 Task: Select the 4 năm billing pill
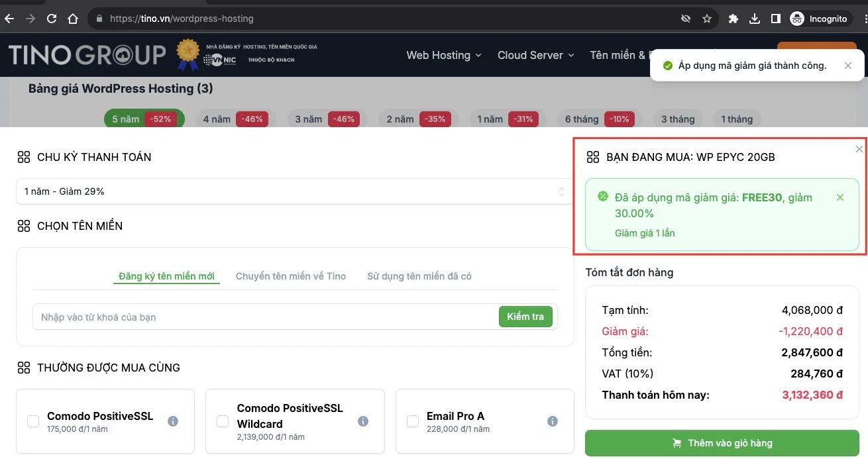pyautogui.click(x=236, y=119)
